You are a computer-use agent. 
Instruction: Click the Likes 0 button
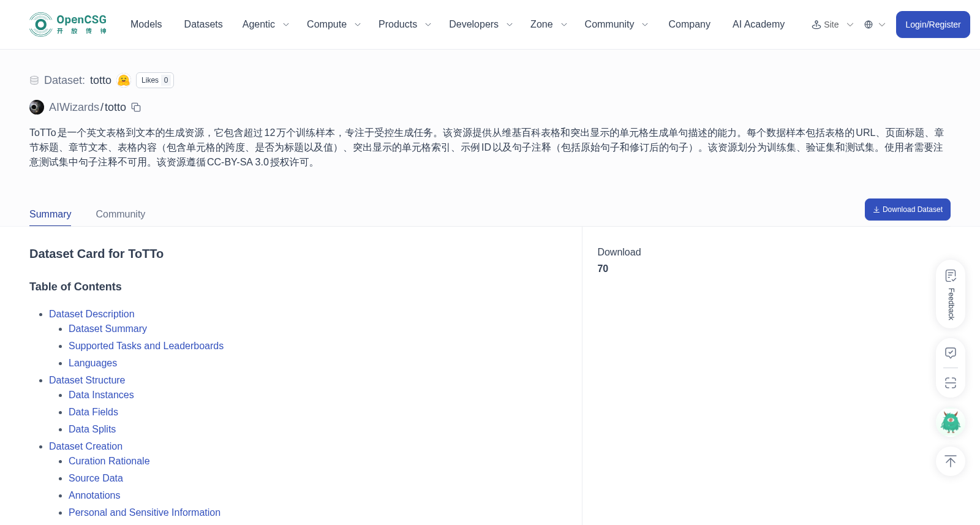coord(155,80)
